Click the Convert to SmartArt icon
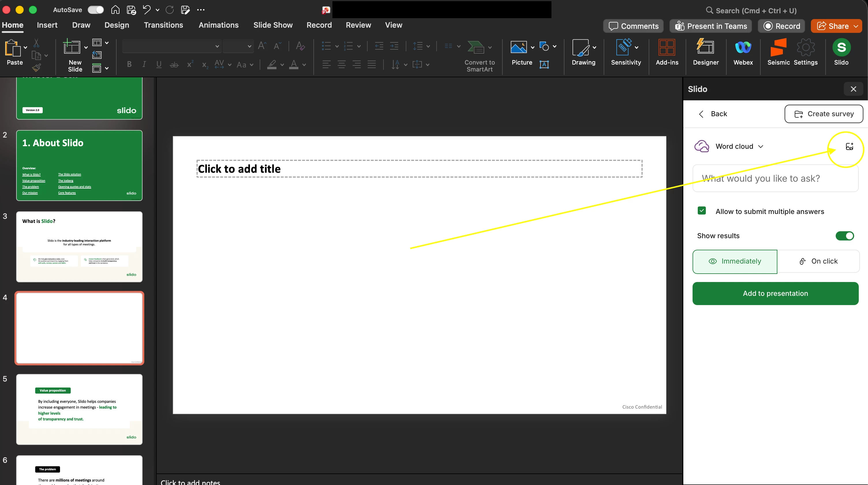The image size is (868, 485). [476, 48]
